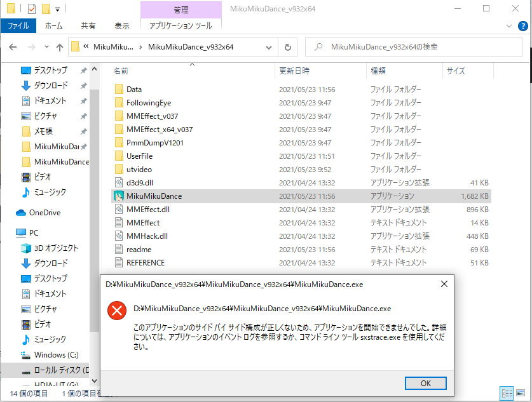This screenshot has width=532, height=402.
Task: Click the refresh button beside address bar
Action: [288, 47]
